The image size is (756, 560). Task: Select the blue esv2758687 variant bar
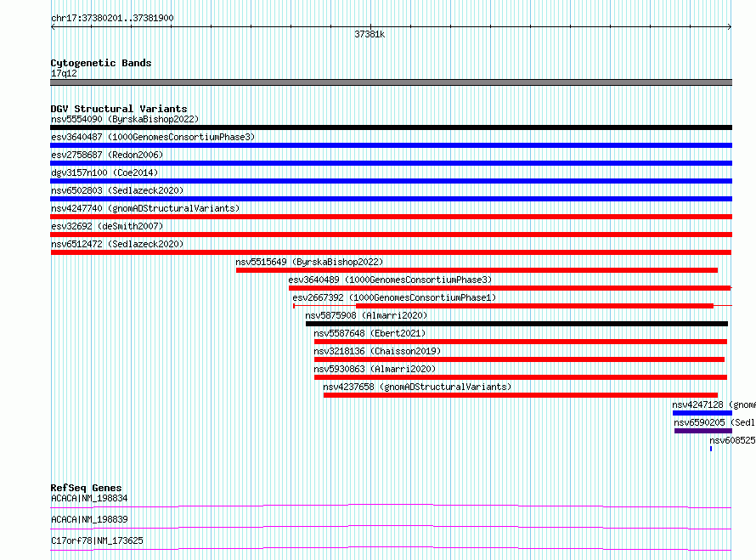pos(391,163)
